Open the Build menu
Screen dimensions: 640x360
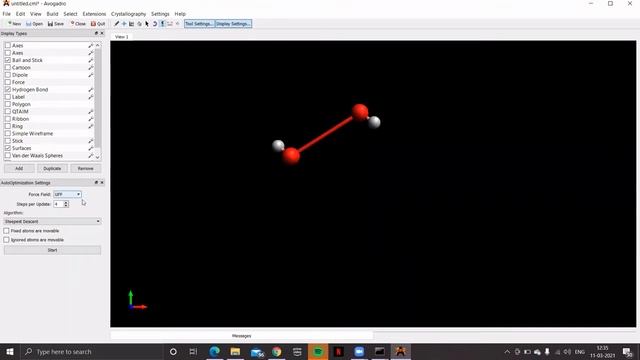(x=52, y=14)
